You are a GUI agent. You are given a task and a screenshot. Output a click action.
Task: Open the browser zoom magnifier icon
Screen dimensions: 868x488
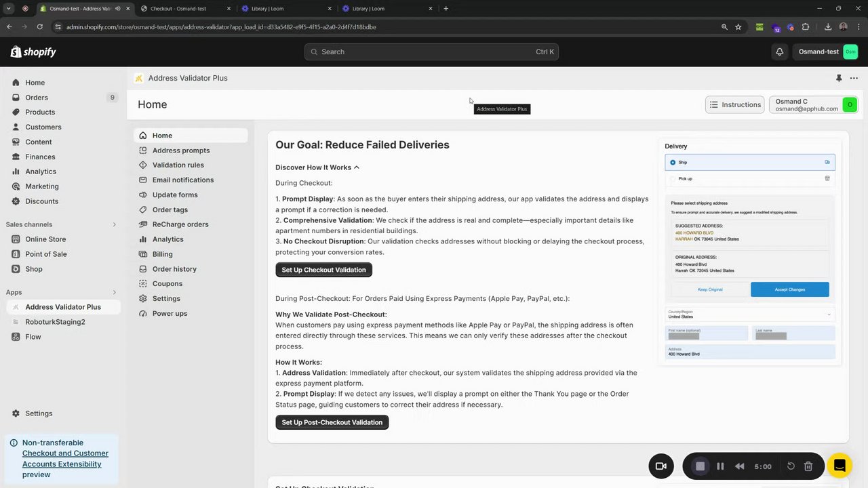click(724, 26)
